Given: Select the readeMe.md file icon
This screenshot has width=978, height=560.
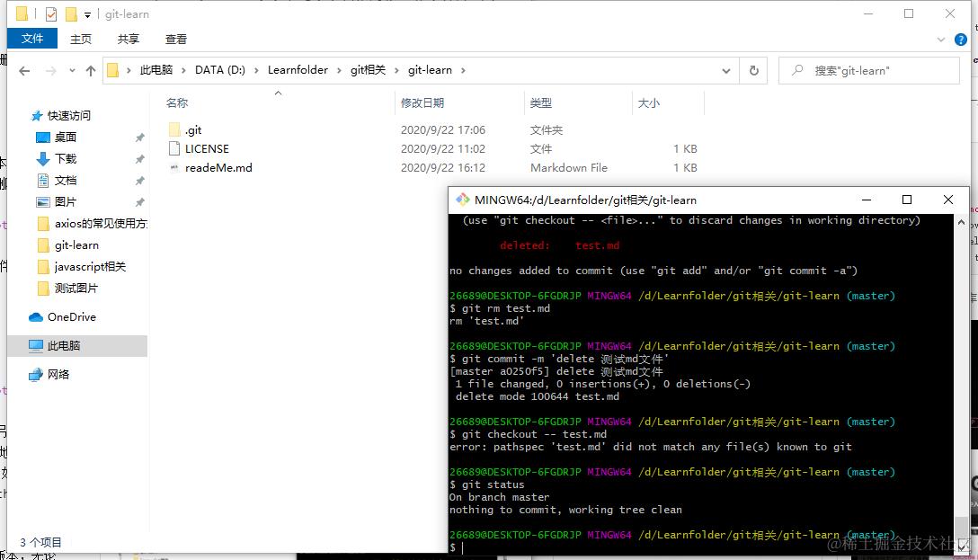Looking at the screenshot, I should (x=174, y=167).
